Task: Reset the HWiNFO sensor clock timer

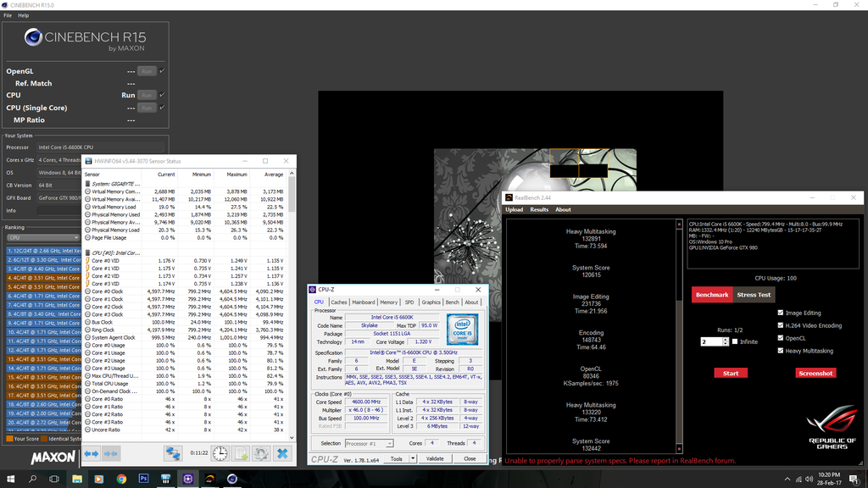Action: coord(220,453)
